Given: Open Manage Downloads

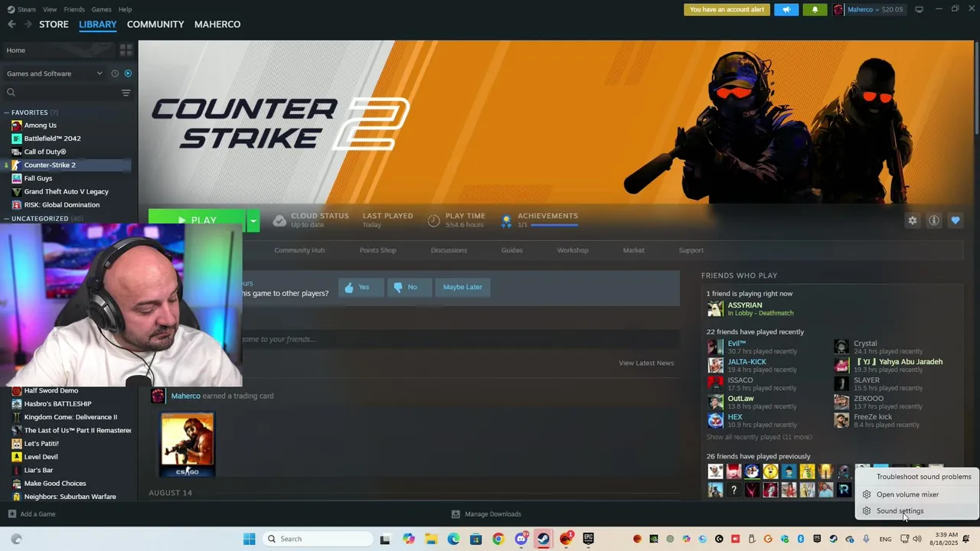Looking at the screenshot, I should (x=486, y=514).
